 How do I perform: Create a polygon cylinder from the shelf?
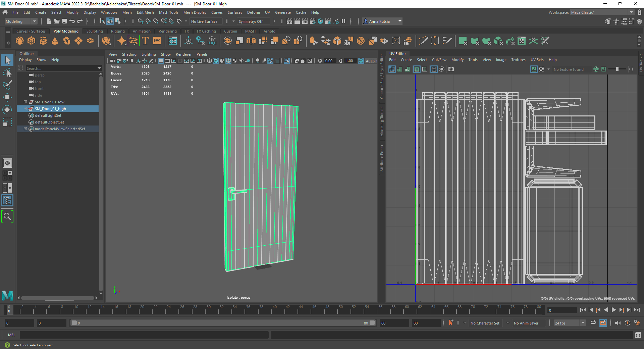[43, 41]
